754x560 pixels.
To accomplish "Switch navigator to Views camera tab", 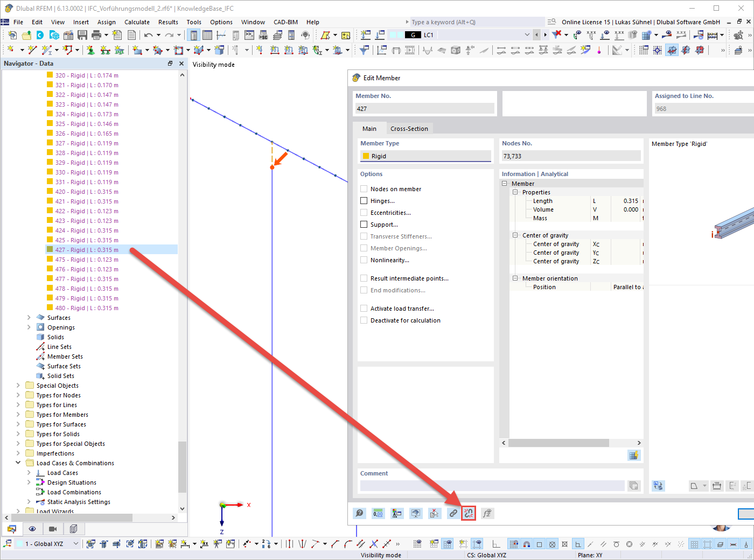I will tap(53, 529).
